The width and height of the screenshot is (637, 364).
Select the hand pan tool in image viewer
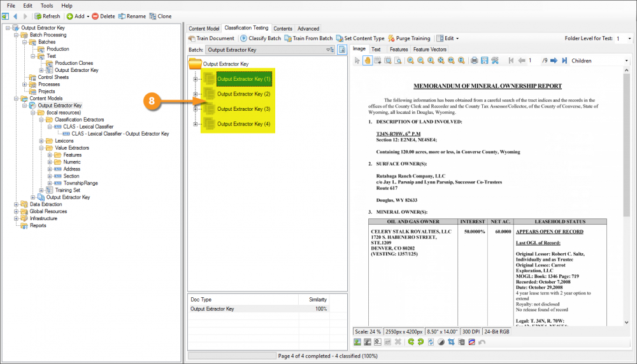368,60
